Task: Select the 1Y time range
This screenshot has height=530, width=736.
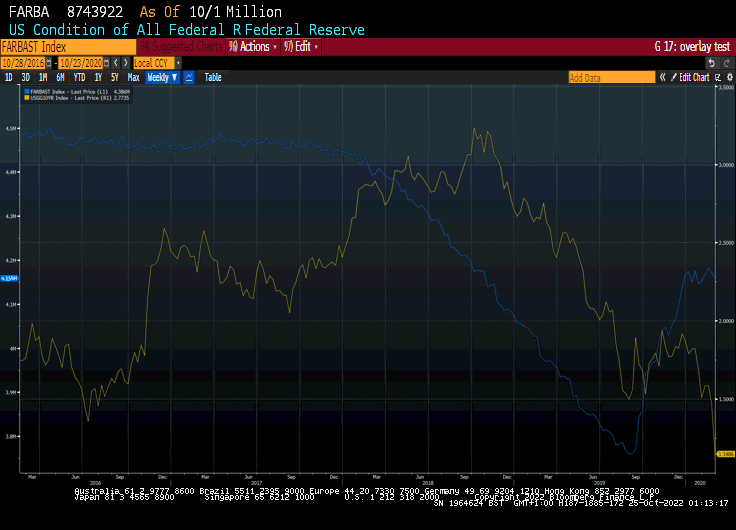Action: [98, 77]
